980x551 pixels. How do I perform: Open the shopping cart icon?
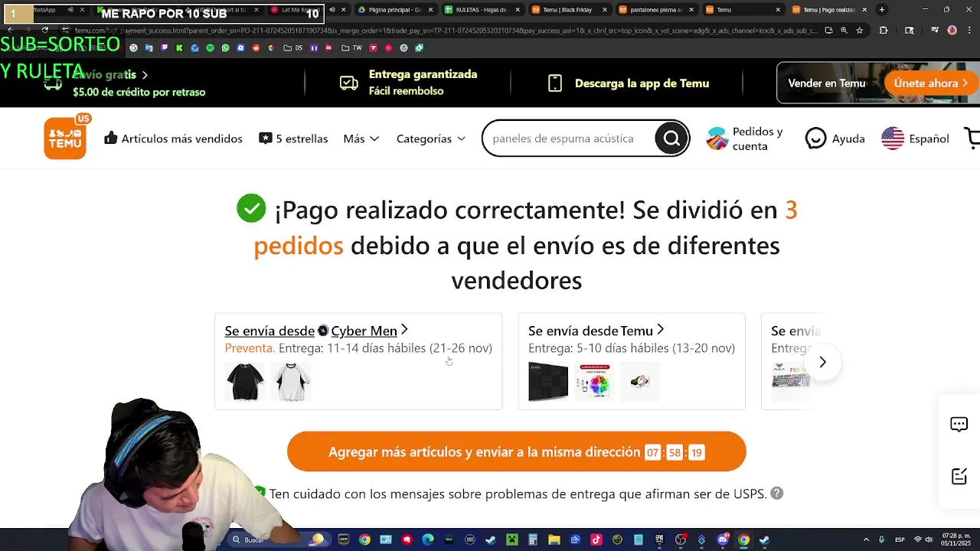[972, 138]
